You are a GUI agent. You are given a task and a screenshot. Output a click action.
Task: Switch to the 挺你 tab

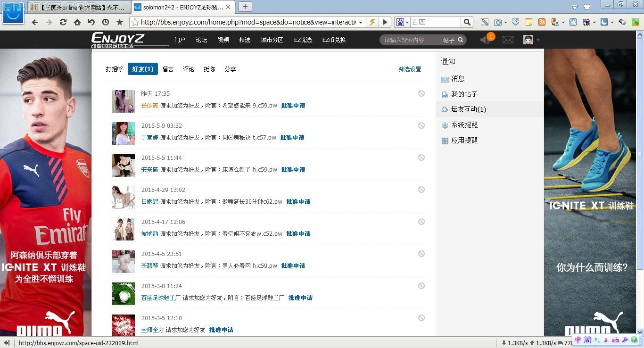coord(209,69)
